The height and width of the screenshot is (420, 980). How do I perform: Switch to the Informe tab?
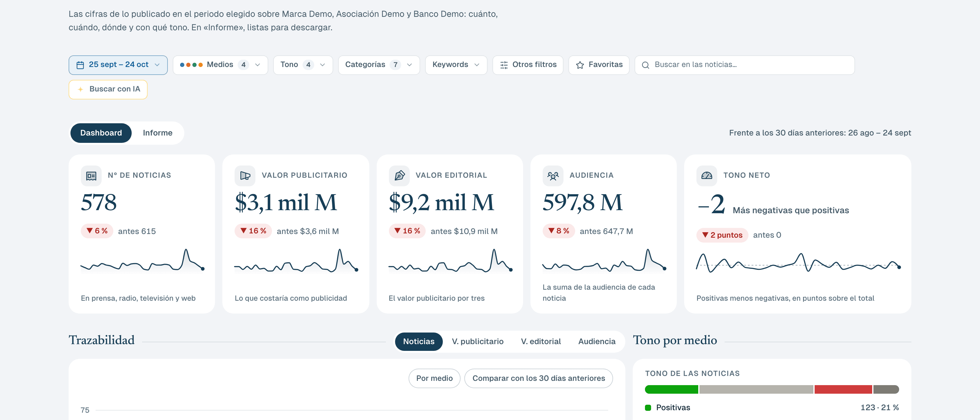click(157, 133)
